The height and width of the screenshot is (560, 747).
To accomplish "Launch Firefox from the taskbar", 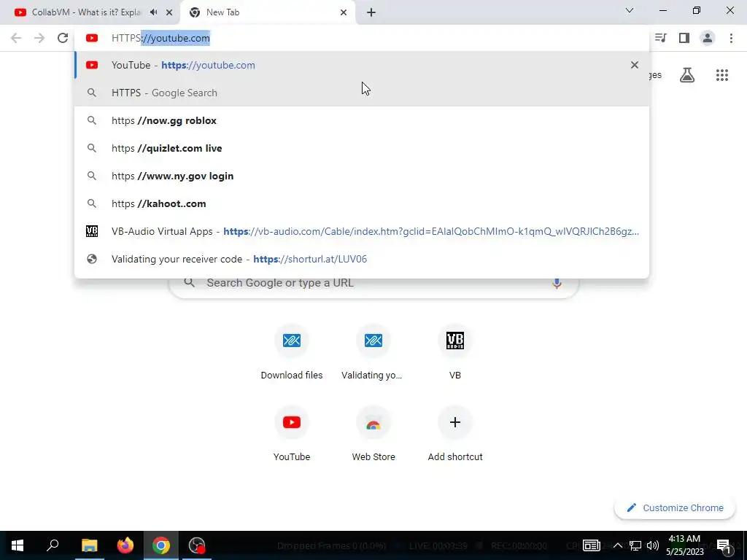I will tap(125, 545).
